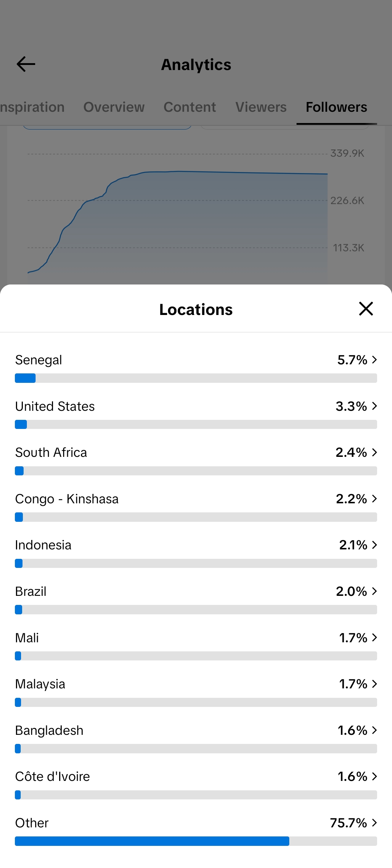Select the Followers tab
Image resolution: width=392 pixels, height=868 pixels.
point(336,107)
